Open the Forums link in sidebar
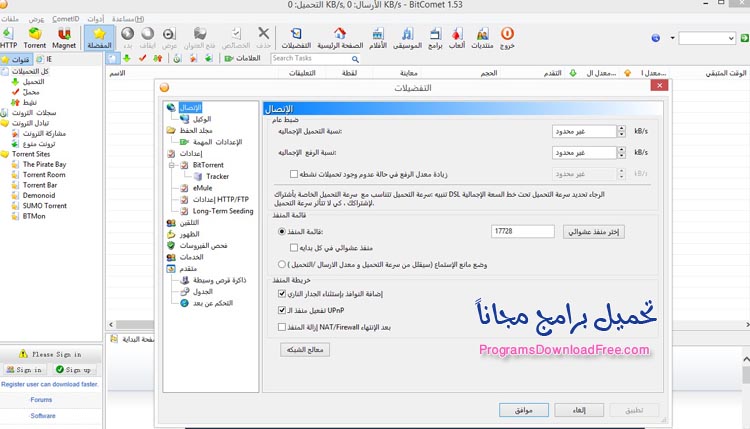Screen dimensions: 750x429 tap(41, 400)
